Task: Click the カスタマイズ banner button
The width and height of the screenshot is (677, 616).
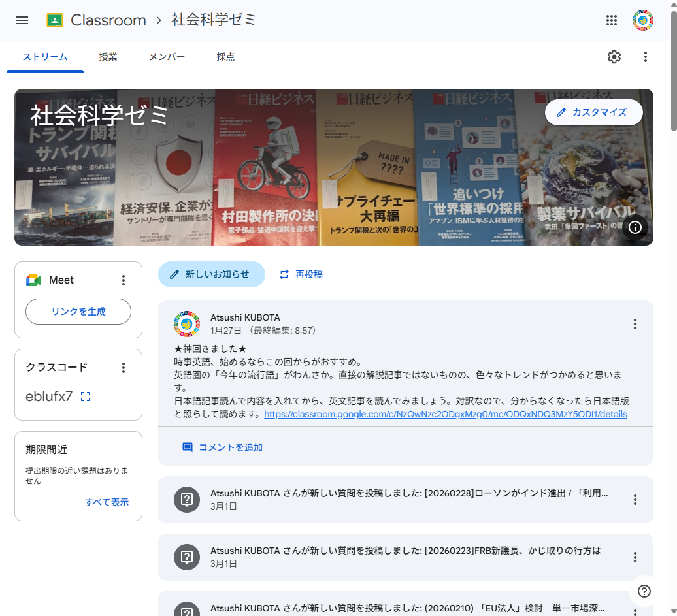Action: pos(593,112)
